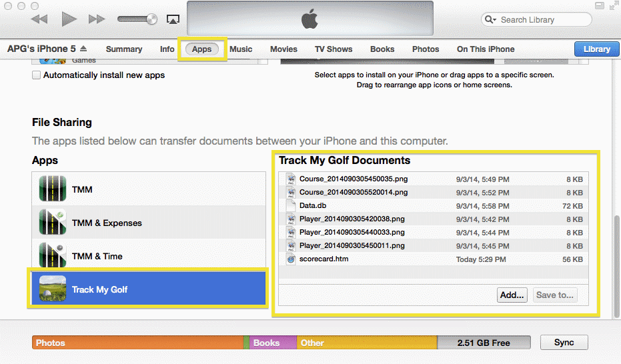Click the Today 5:29 PM date

[x=481, y=259]
